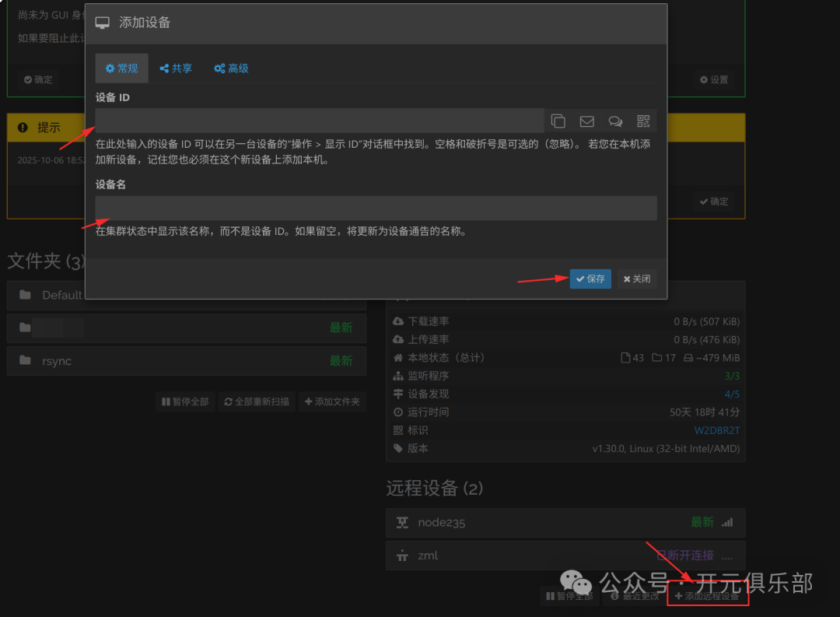Click the chat bubbles share icon
840x617 pixels.
(x=615, y=121)
